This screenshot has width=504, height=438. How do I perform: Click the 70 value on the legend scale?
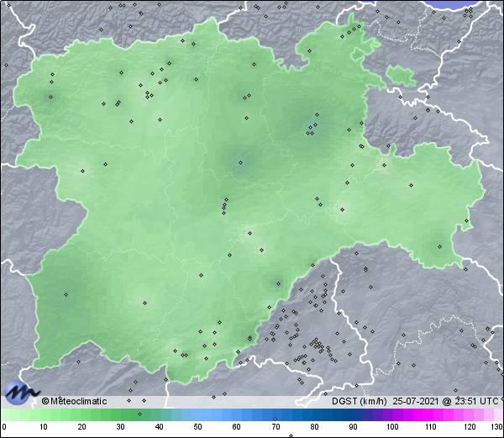tap(276, 427)
